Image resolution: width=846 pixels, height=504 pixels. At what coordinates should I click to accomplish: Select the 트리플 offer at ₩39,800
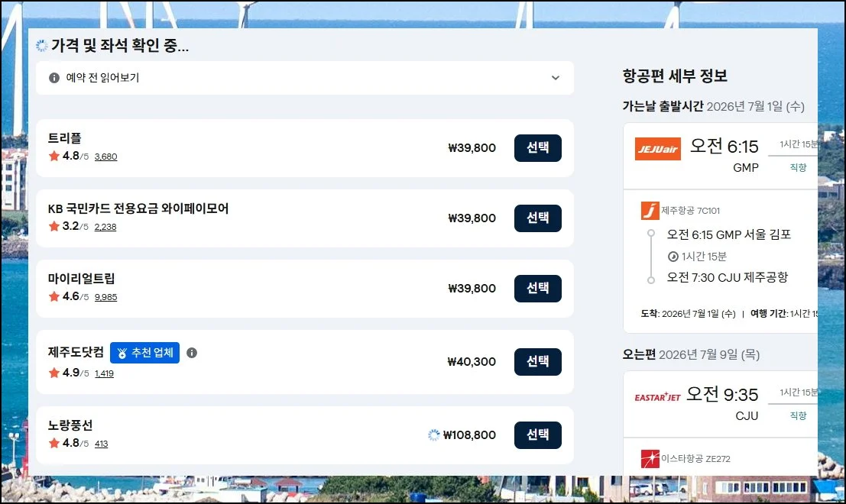(537, 148)
